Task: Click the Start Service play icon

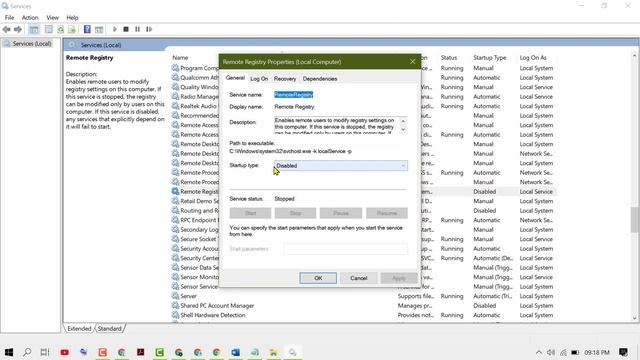Action: pyautogui.click(x=115, y=29)
